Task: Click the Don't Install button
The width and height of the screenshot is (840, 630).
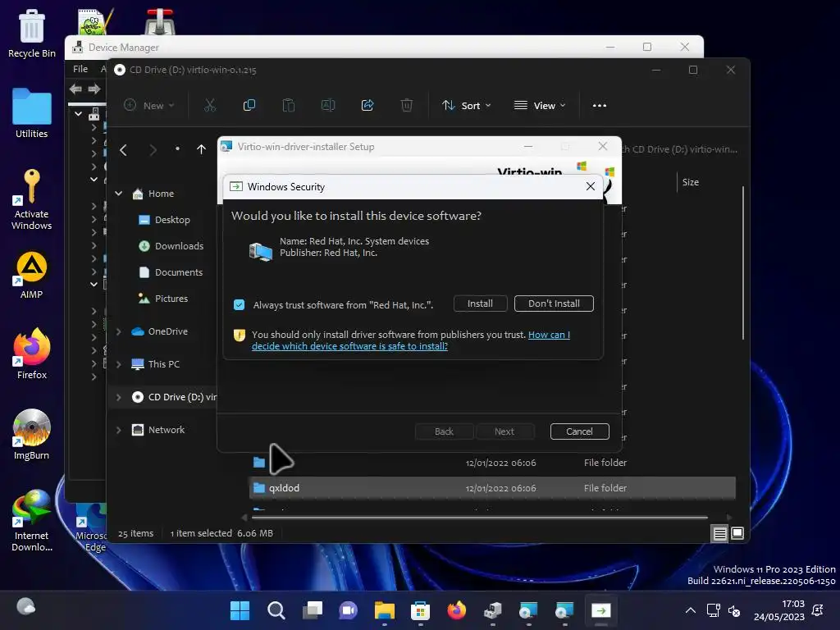Action: coord(554,304)
